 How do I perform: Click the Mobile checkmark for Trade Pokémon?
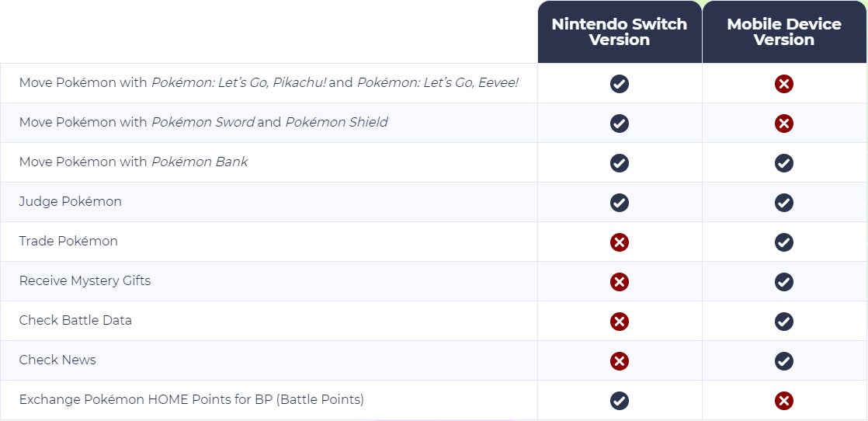pyautogui.click(x=784, y=242)
